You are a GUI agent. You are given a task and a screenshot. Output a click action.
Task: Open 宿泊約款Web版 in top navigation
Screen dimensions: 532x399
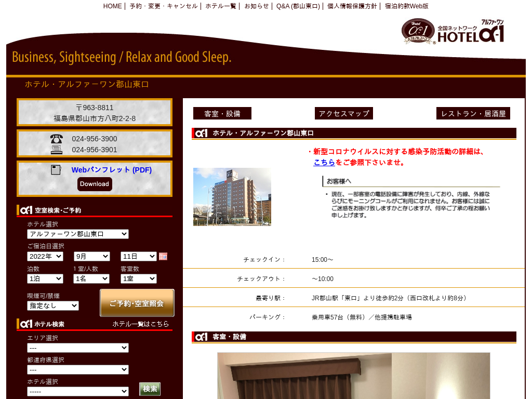(x=406, y=6)
